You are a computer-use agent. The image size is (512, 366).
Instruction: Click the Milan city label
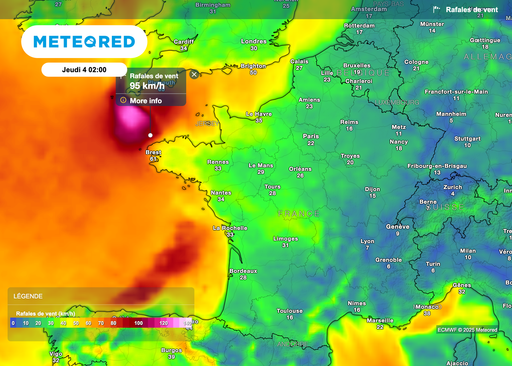pyautogui.click(x=468, y=251)
